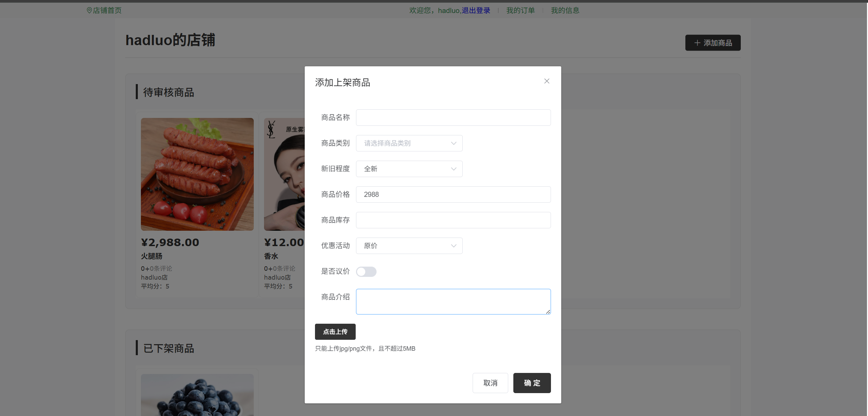Focus the 商品名称 input field
868x416 pixels.
pos(453,118)
